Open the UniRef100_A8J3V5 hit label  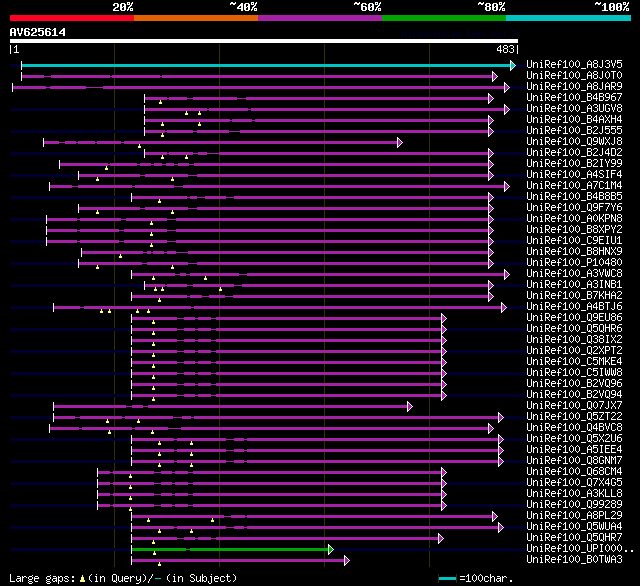[574, 64]
